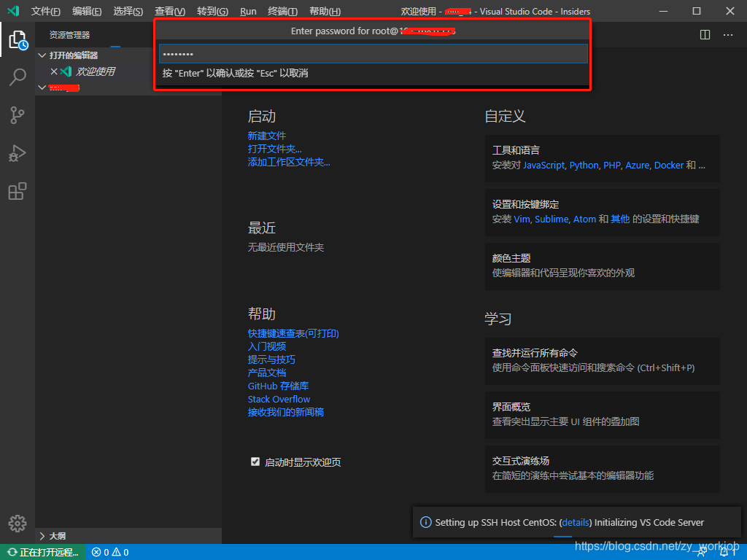Open errors and warnings count in status bar
The width and height of the screenshot is (747, 560).
[x=110, y=552]
